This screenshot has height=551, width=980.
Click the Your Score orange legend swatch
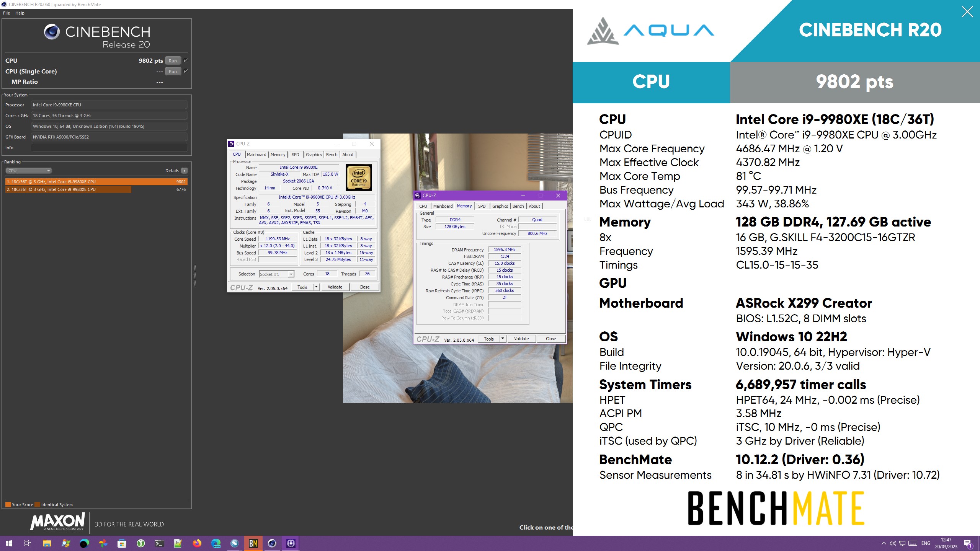pos(8,504)
